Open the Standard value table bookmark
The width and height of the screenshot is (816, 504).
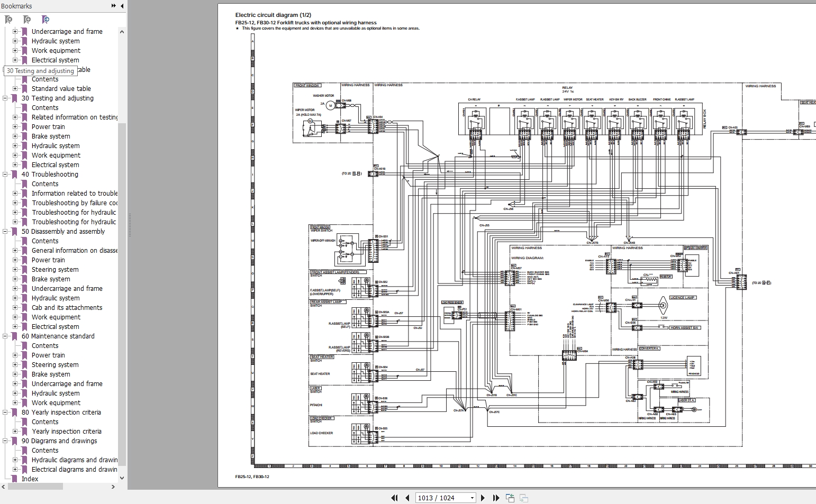(x=61, y=89)
